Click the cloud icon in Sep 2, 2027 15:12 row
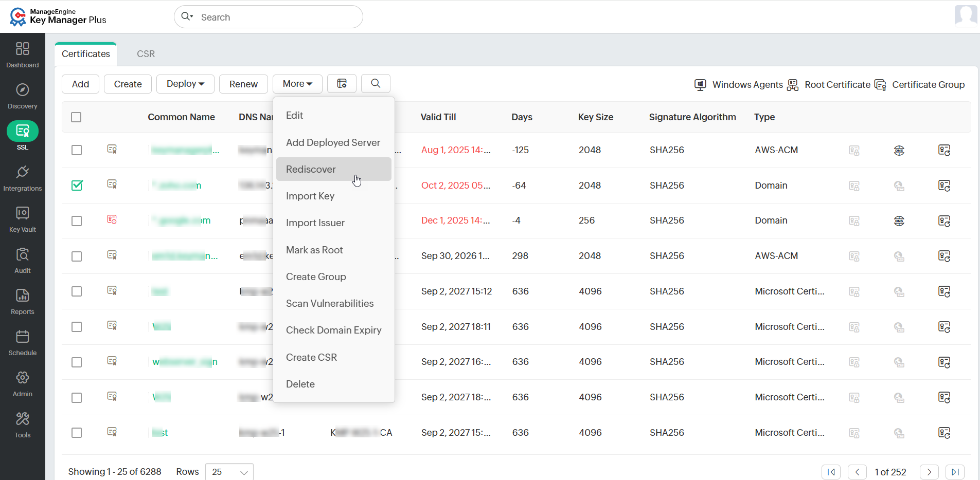Viewport: 980px width, 480px height. [899, 292]
